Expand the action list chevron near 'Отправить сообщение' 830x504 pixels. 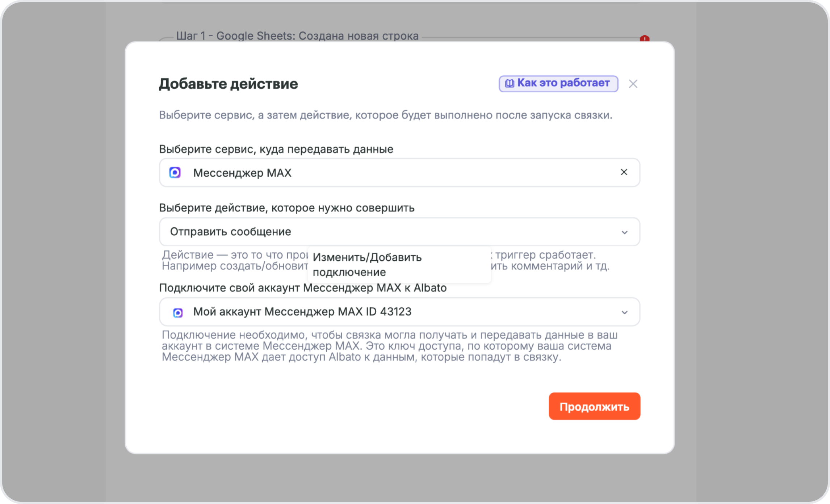click(624, 232)
